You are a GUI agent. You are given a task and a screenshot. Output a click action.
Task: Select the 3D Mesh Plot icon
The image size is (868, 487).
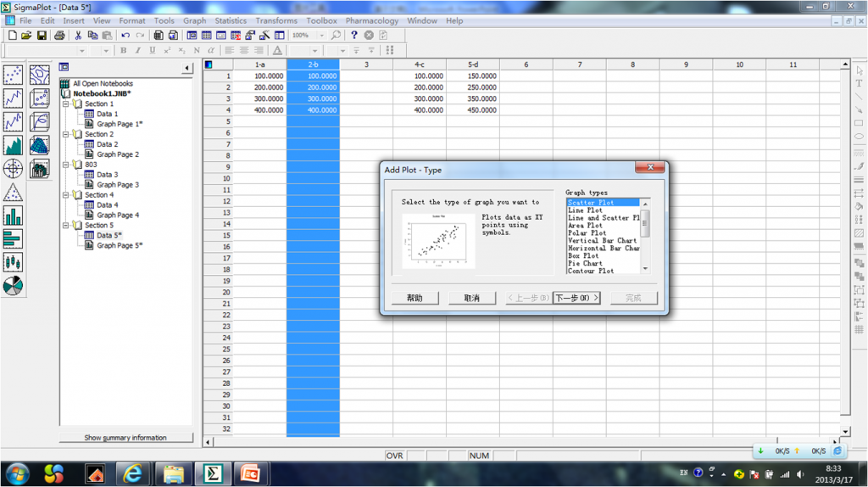pos(39,145)
